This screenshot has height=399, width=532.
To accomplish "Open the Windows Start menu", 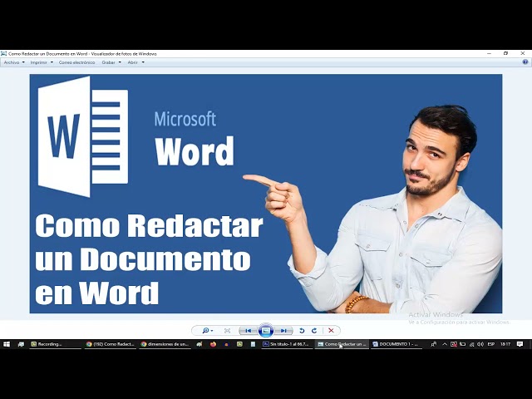I will pyautogui.click(x=7, y=344).
